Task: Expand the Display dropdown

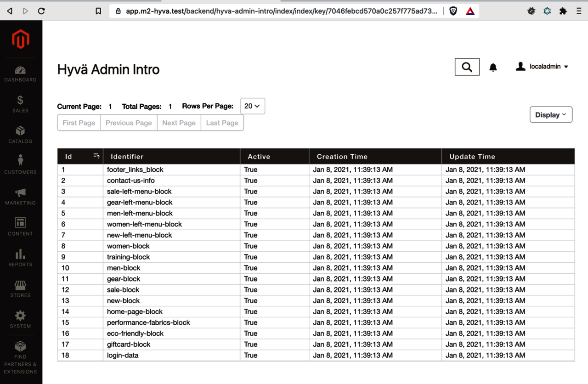Action: pos(551,115)
